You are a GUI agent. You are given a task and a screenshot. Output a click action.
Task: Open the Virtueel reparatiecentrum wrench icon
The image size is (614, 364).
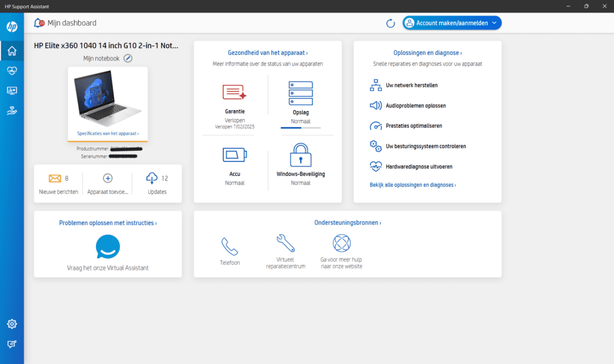[285, 243]
